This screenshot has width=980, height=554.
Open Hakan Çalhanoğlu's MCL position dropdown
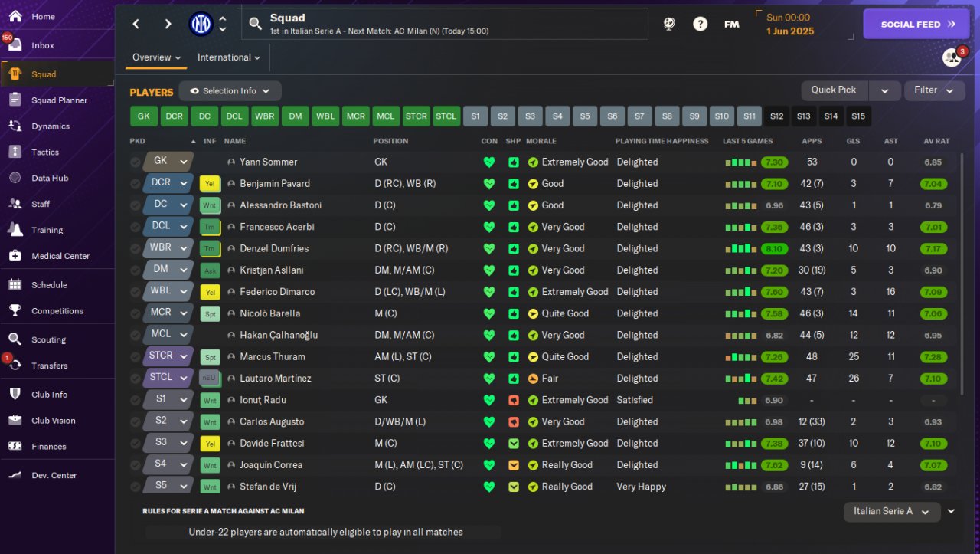click(x=168, y=335)
